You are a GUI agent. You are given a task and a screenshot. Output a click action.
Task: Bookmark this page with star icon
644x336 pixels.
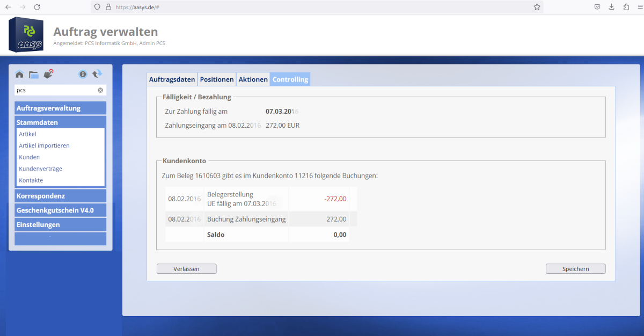[537, 7]
